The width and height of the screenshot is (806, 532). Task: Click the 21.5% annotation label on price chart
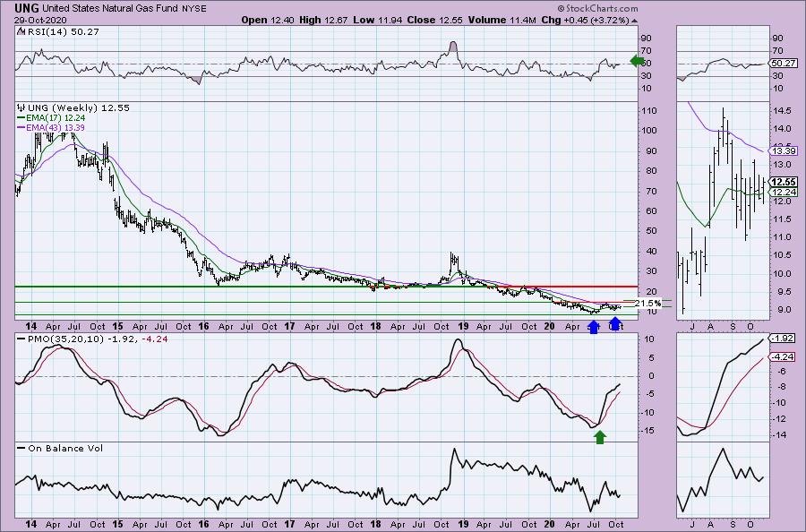(647, 304)
